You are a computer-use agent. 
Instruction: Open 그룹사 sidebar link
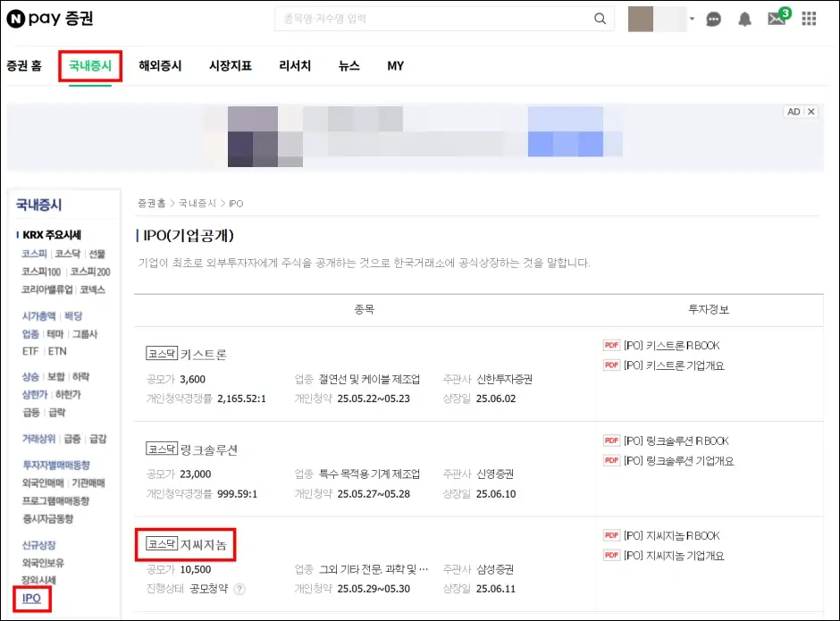coord(85,334)
